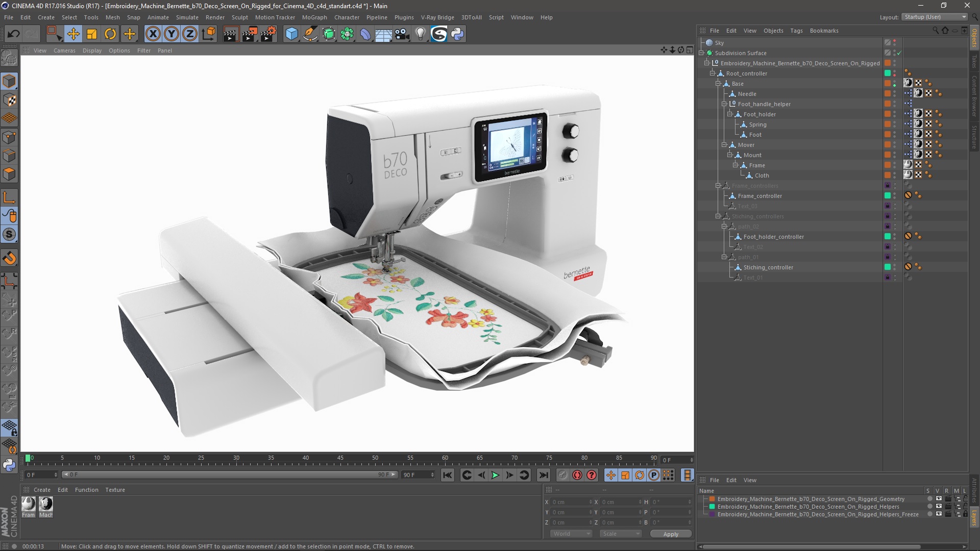Click timeline frame 45 marker
The height and width of the screenshot is (551, 980).
(x=340, y=459)
